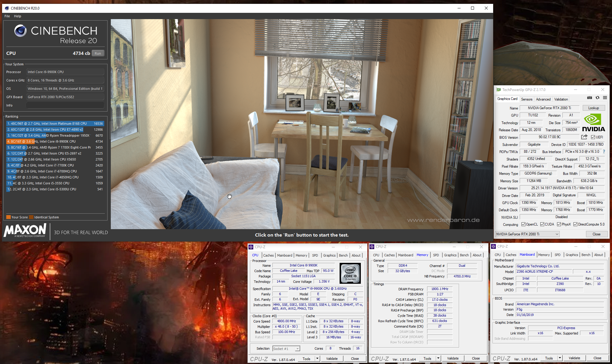Image resolution: width=612 pixels, height=364 pixels.
Task: Click the rendered room image in Cinebench
Action: pos(302,124)
